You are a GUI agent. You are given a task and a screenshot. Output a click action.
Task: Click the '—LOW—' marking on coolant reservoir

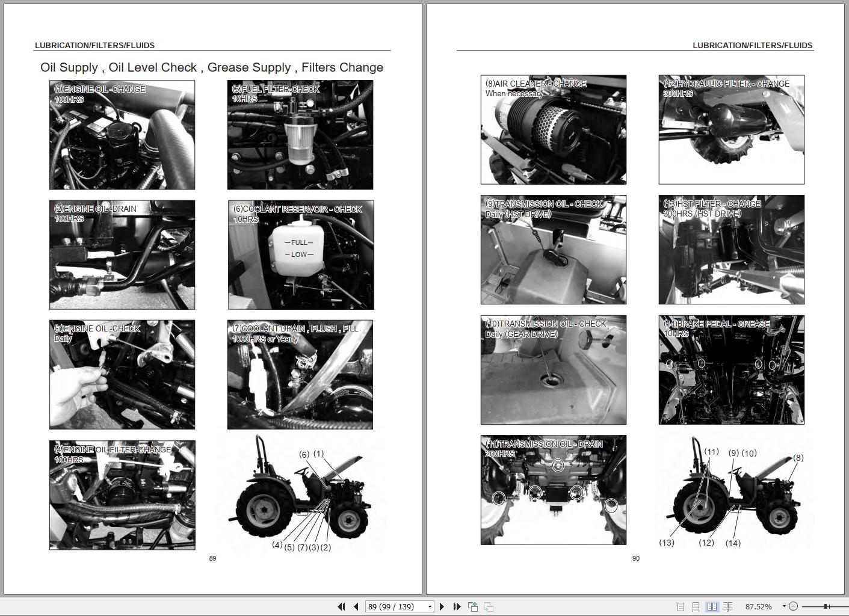299,254
